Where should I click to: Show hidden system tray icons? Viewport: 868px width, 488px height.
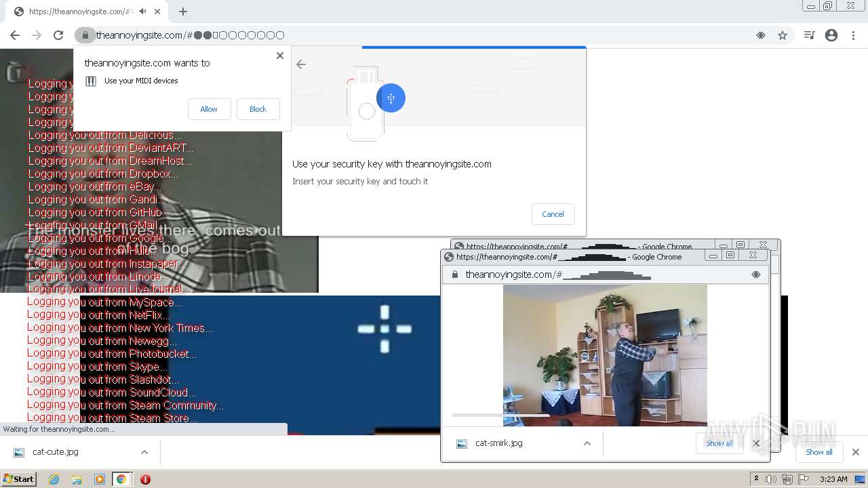click(x=757, y=479)
